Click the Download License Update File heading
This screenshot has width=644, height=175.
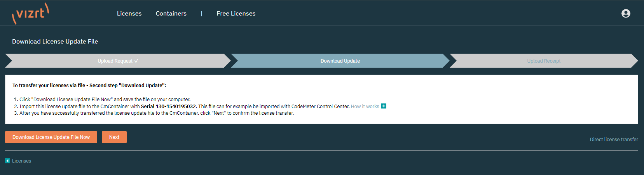click(55, 42)
